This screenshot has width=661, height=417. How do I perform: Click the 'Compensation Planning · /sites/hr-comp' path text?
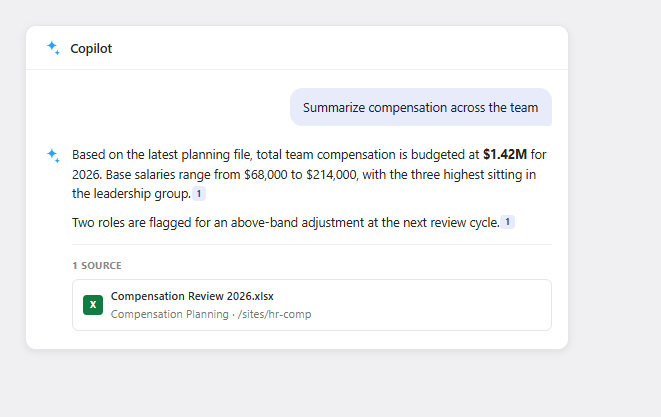(211, 314)
